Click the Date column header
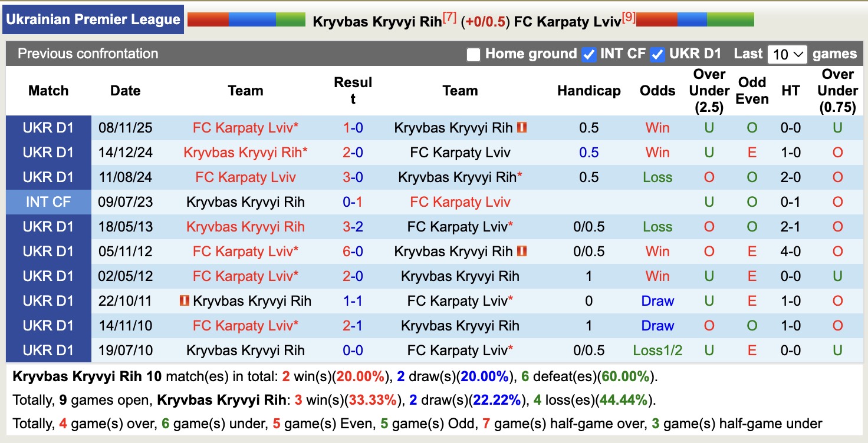The image size is (868, 443). click(x=126, y=91)
